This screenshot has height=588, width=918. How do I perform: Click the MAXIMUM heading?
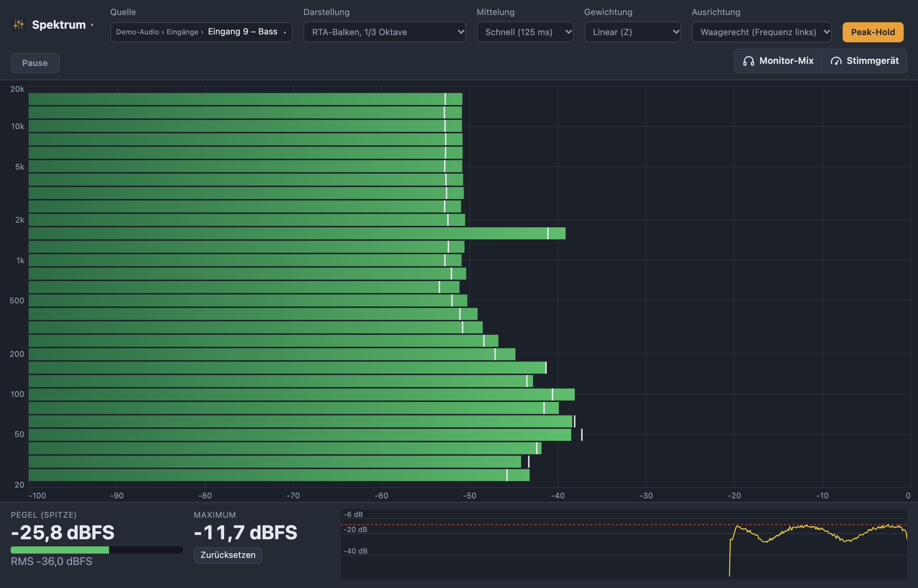click(215, 515)
